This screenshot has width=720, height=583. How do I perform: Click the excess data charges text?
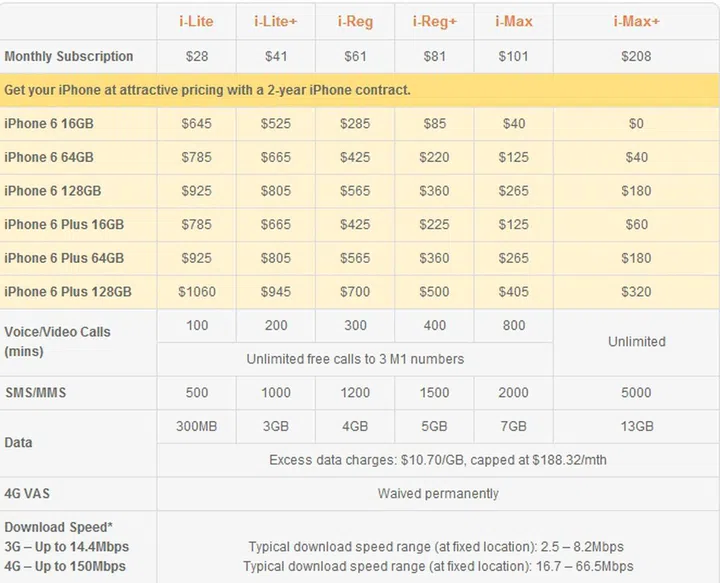point(438,460)
